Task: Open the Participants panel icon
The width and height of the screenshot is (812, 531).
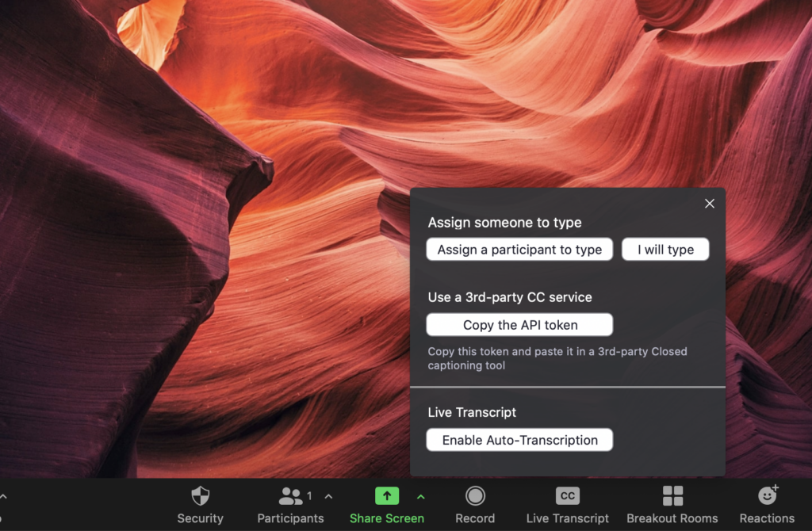Action: 290,497
